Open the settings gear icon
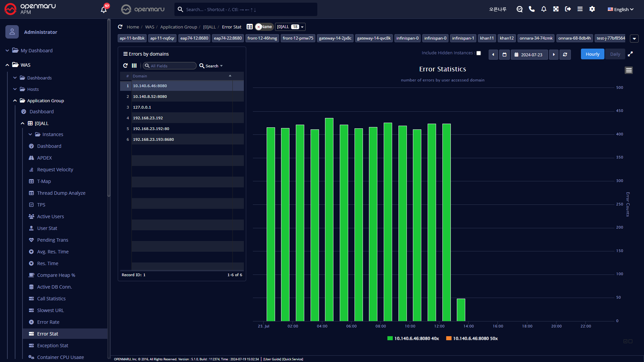 tap(592, 9)
